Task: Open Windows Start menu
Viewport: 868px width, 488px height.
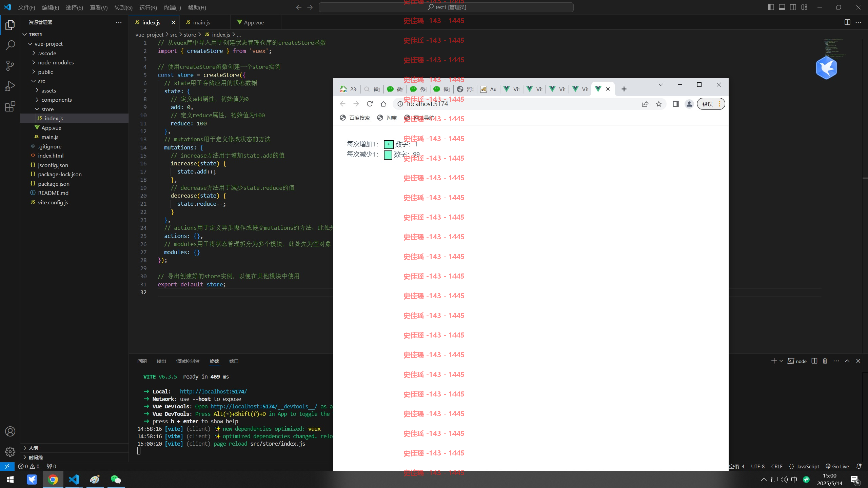Action: (x=10, y=480)
